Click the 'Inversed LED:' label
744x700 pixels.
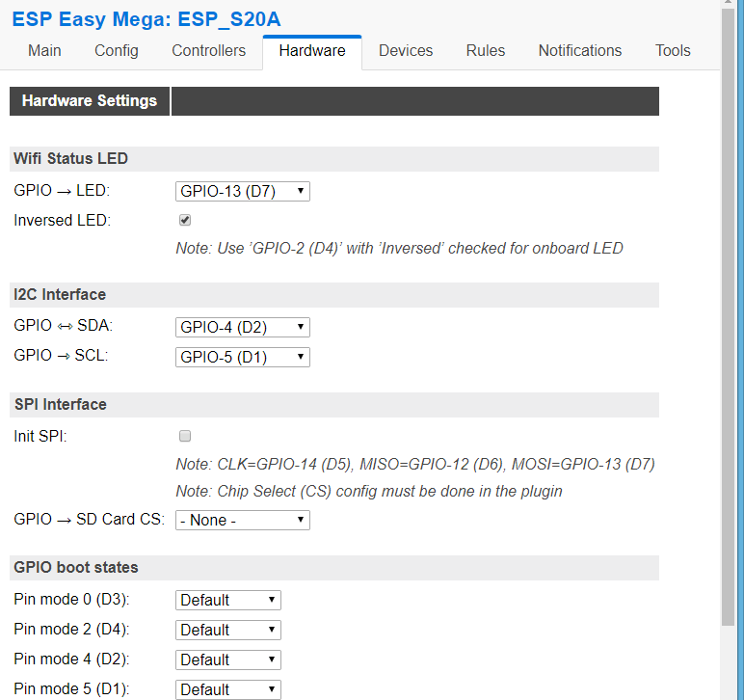click(62, 221)
